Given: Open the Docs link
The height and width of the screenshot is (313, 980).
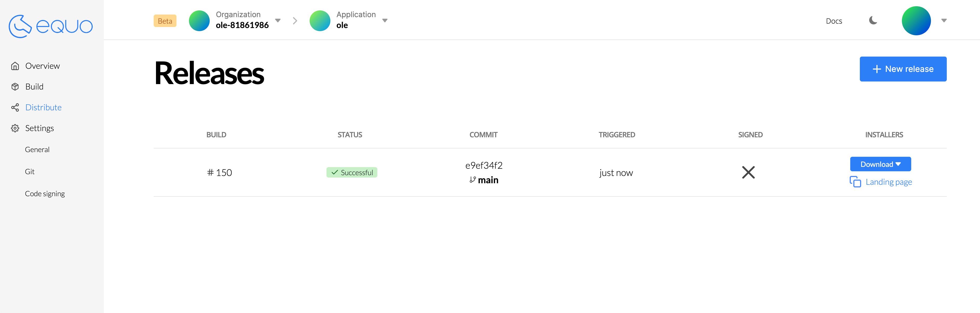Looking at the screenshot, I should point(834,21).
